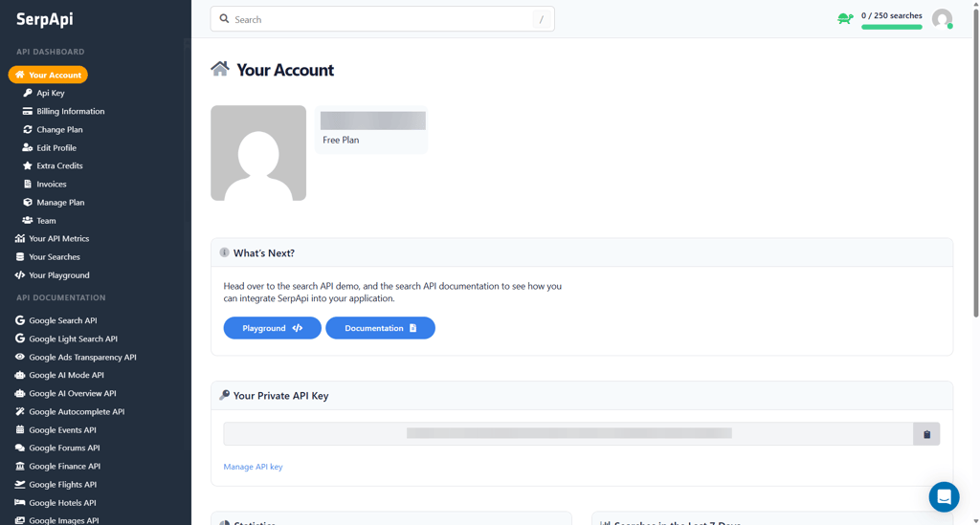Click the chart icon for Your API Metrics
This screenshot has width=980, height=525.
pos(20,238)
